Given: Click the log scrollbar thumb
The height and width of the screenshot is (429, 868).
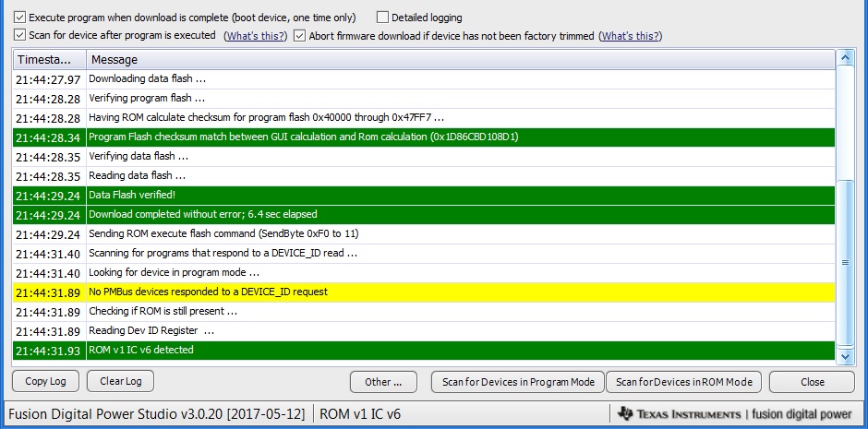Looking at the screenshot, I should (845, 262).
